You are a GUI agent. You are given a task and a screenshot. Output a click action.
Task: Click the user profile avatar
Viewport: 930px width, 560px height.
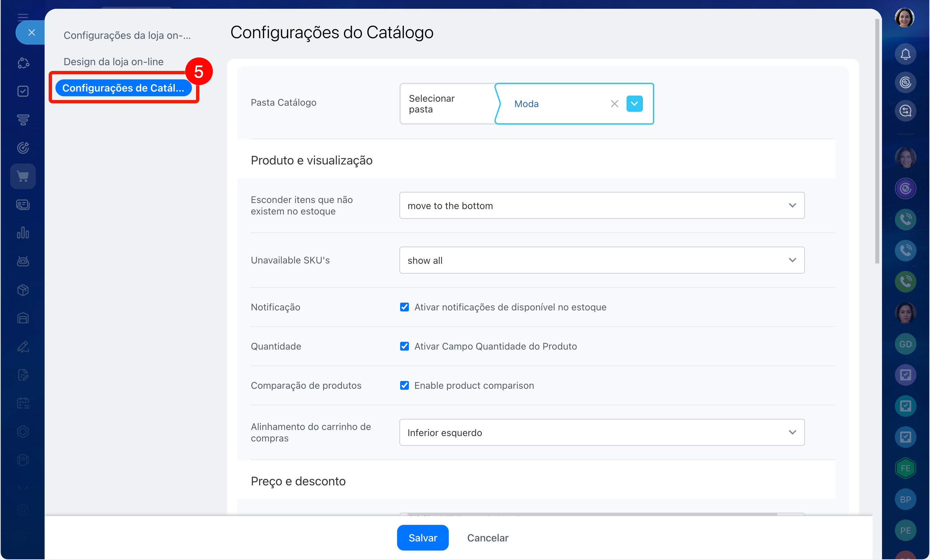pos(904,18)
